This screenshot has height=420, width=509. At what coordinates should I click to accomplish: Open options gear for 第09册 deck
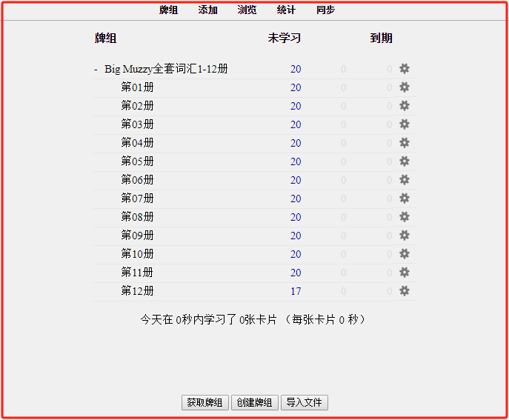pyautogui.click(x=404, y=235)
